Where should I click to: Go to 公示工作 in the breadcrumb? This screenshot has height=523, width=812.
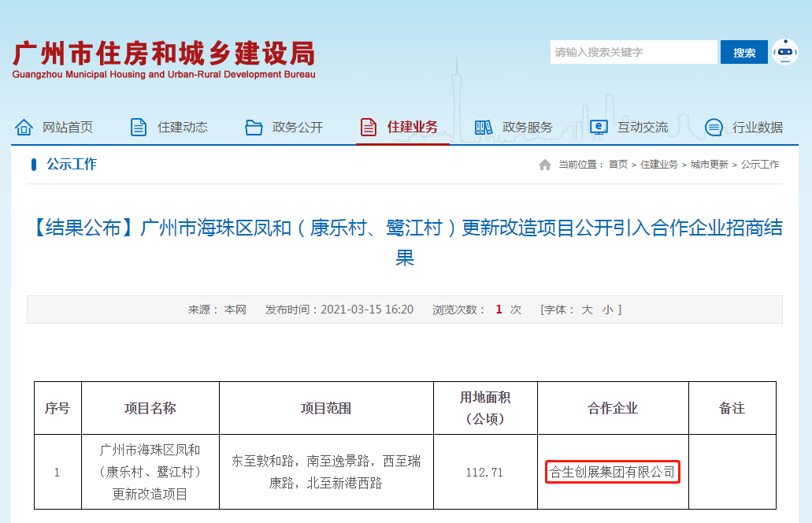[x=760, y=165]
